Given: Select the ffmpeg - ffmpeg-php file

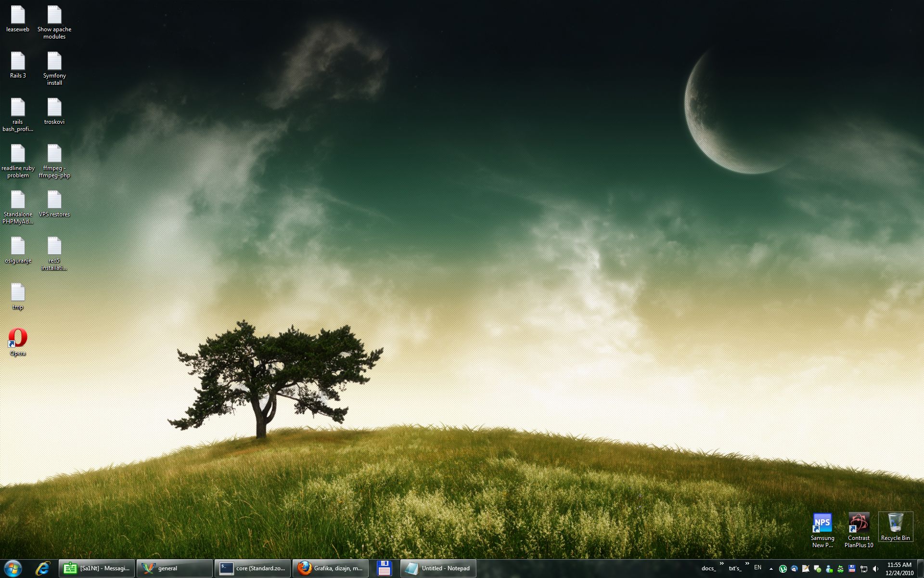Looking at the screenshot, I should point(54,161).
